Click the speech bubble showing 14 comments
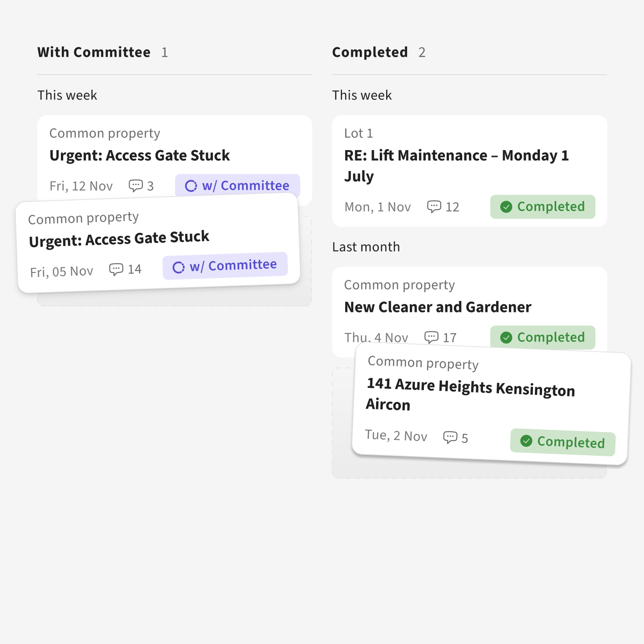 click(116, 269)
